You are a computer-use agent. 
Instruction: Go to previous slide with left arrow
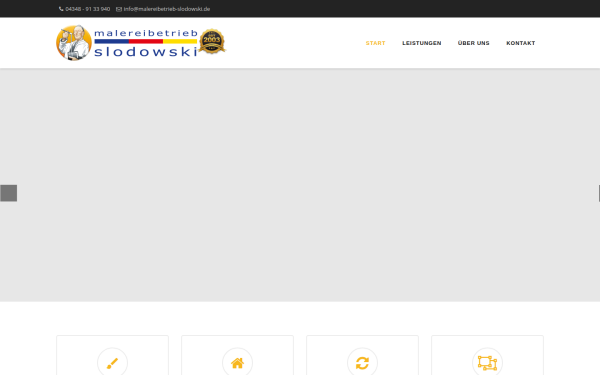8,193
